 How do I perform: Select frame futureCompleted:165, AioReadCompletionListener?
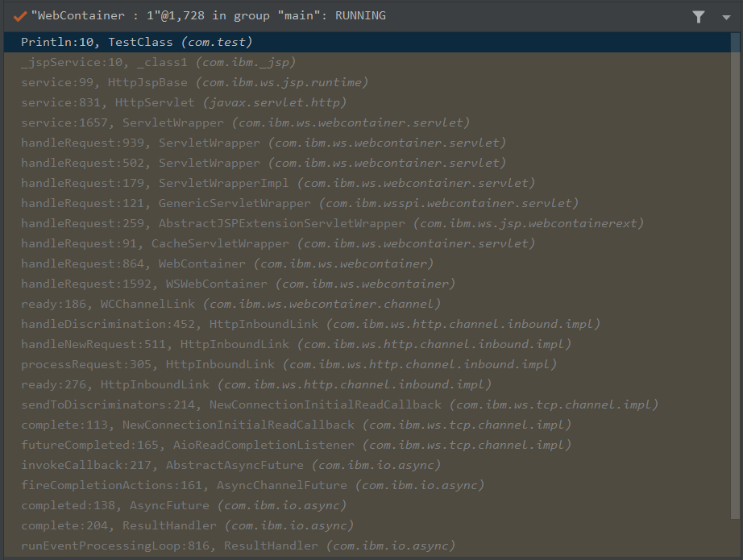click(x=367, y=445)
